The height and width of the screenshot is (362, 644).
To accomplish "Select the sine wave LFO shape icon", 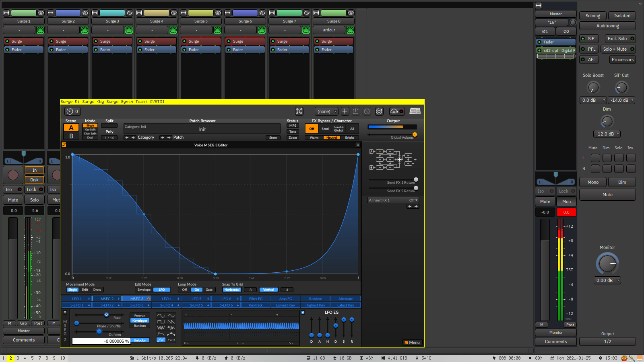I will click(x=161, y=315).
